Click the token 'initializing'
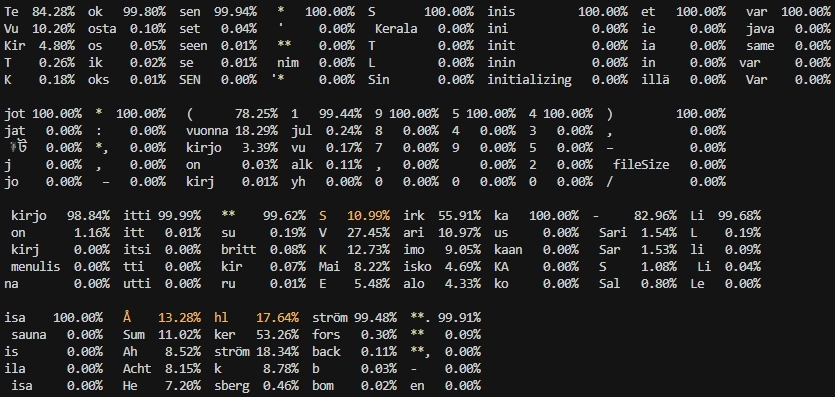The height and width of the screenshot is (397, 835). [529, 79]
